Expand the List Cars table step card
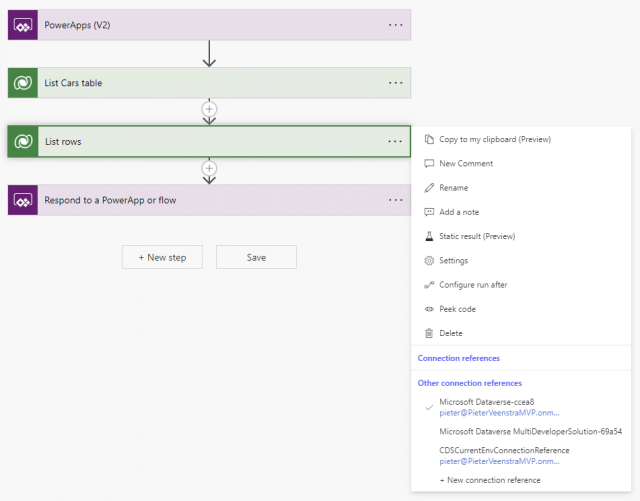Image resolution: width=640 pixels, height=501 pixels. 209,83
